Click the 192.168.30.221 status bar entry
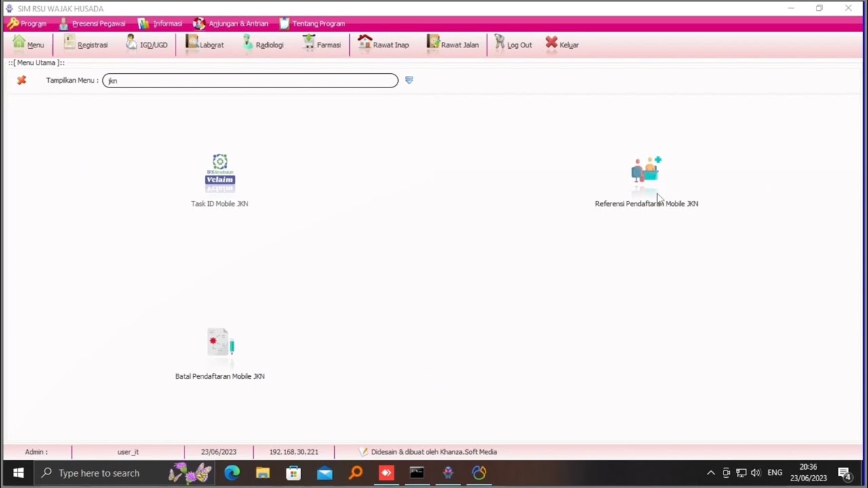 click(294, 452)
